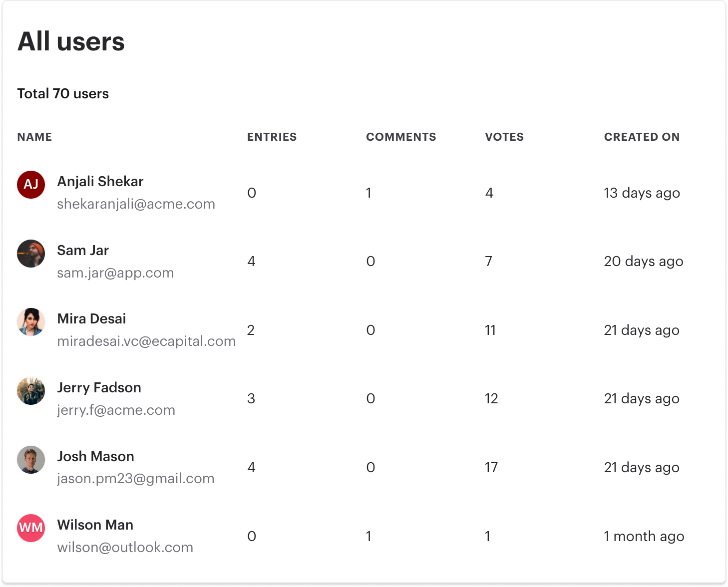
Task: Open Sam Jar's user name link
Action: (83, 251)
